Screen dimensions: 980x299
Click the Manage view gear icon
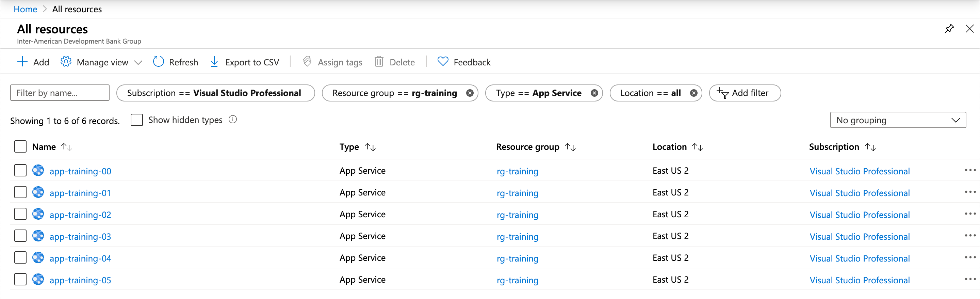coord(66,62)
